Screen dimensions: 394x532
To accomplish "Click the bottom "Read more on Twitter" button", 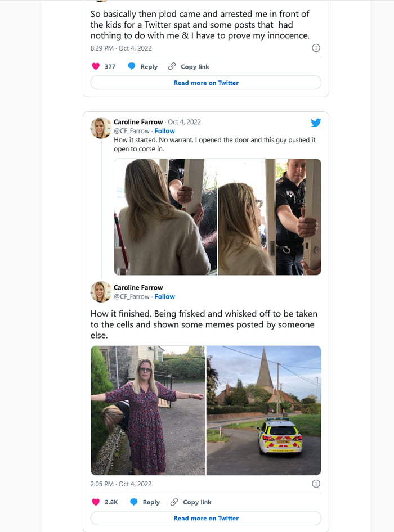I will [x=206, y=518].
